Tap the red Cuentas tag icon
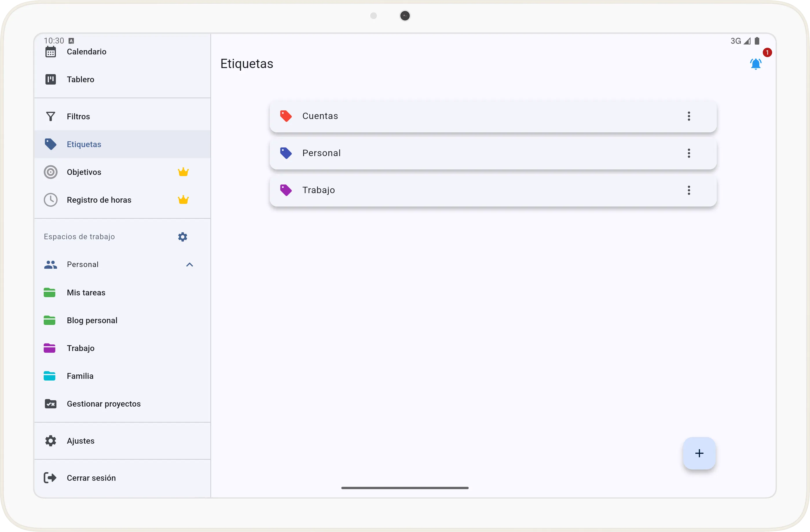810x532 pixels. 285,116
